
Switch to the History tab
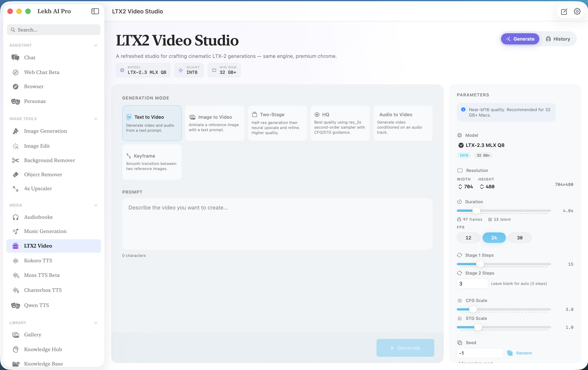coord(558,39)
